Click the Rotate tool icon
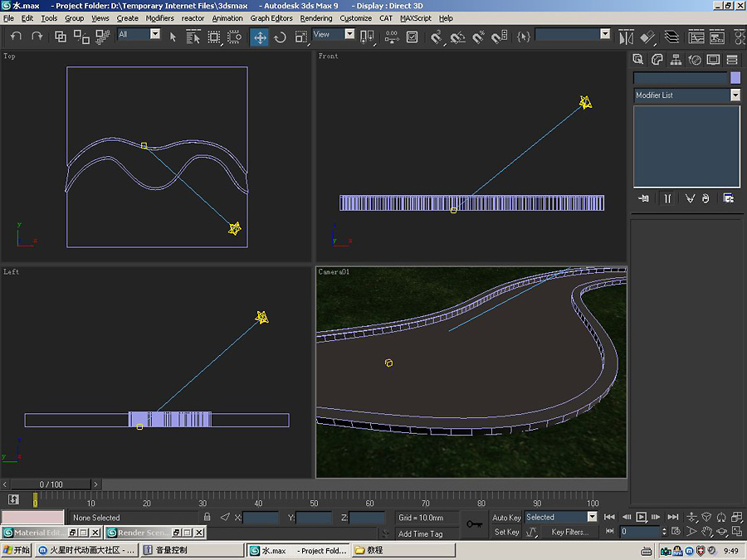The width and height of the screenshot is (747, 560). tap(280, 37)
